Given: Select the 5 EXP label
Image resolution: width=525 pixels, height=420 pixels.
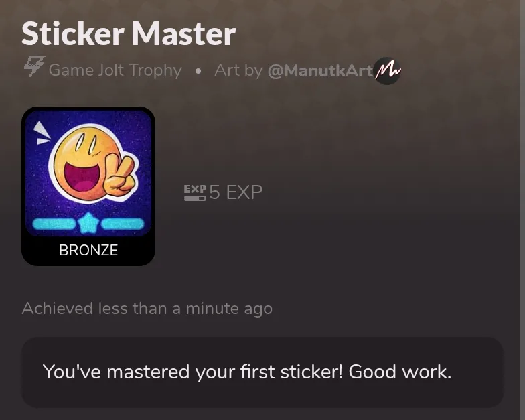Looking at the screenshot, I should pyautogui.click(x=236, y=192).
